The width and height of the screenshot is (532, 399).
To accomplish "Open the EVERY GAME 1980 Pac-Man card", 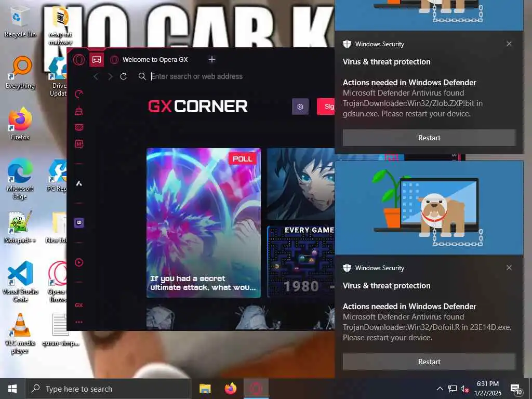I will tap(301, 262).
